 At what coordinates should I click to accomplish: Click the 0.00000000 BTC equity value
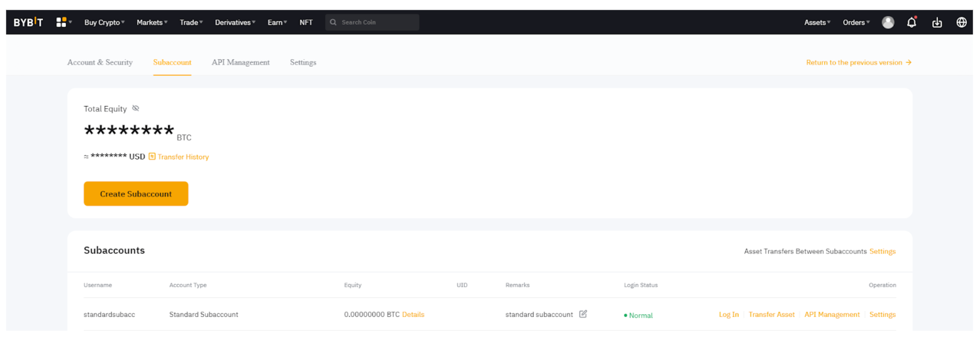point(372,314)
